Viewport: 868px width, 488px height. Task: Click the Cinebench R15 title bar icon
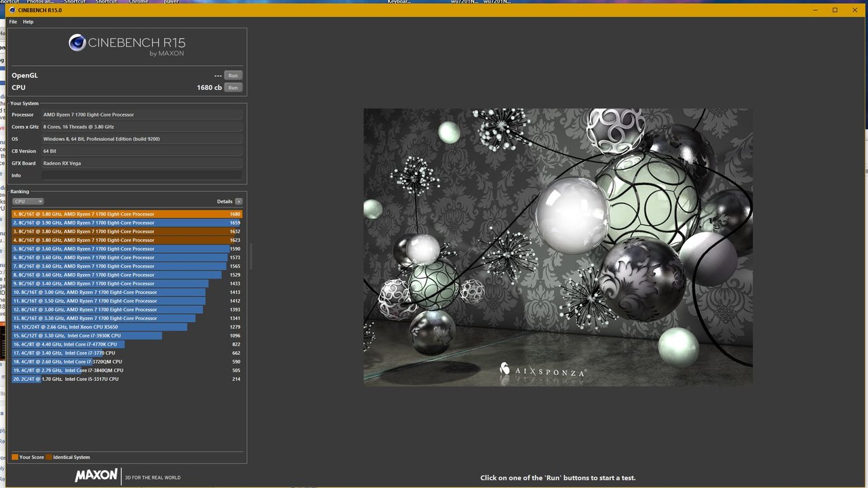(x=12, y=10)
